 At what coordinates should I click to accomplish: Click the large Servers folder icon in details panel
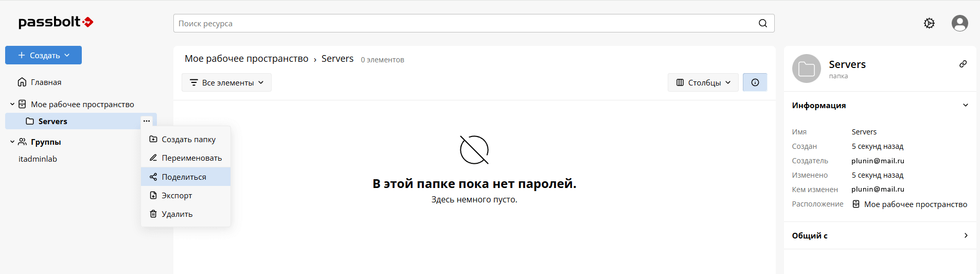[x=806, y=68]
